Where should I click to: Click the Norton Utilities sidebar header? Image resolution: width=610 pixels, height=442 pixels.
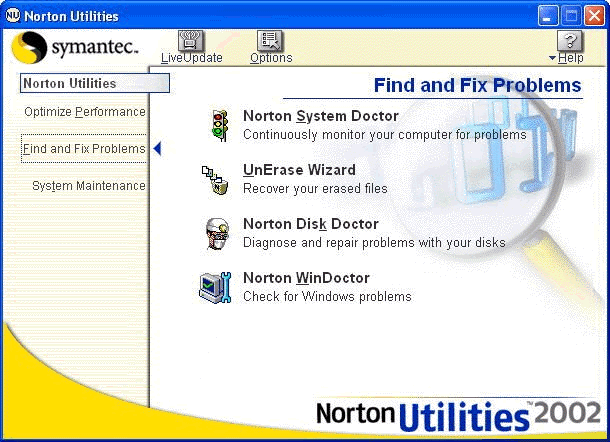pyautogui.click(x=95, y=83)
